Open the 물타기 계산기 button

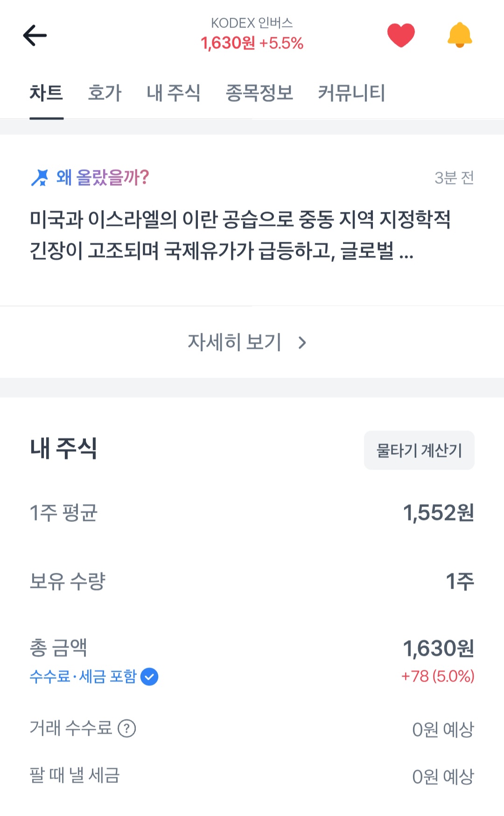click(419, 450)
